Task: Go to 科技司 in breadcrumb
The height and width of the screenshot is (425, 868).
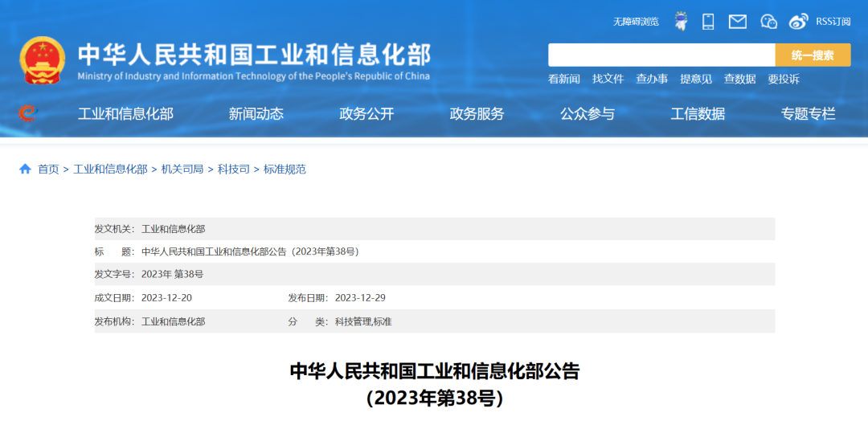Action: coord(233,170)
